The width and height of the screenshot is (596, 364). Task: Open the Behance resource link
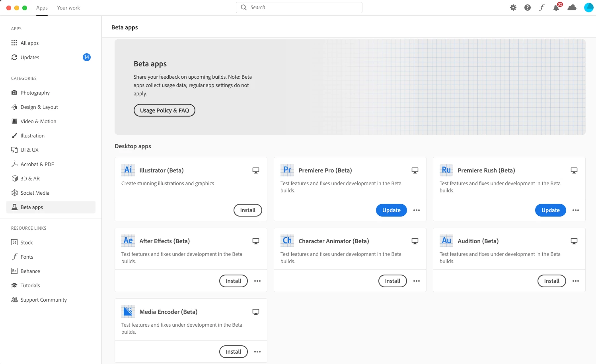click(51, 271)
